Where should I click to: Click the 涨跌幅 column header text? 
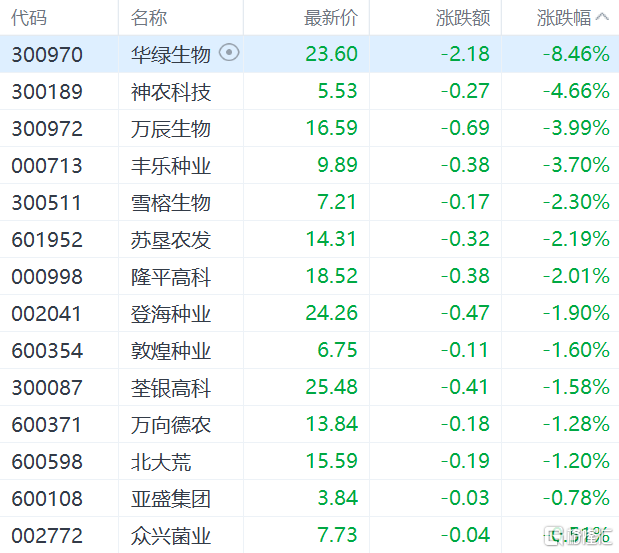[x=564, y=18]
